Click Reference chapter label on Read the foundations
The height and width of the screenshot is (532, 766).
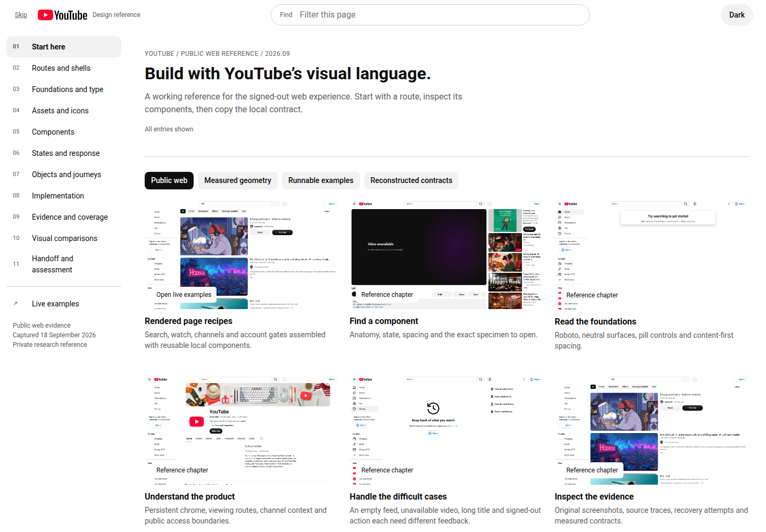coord(592,295)
